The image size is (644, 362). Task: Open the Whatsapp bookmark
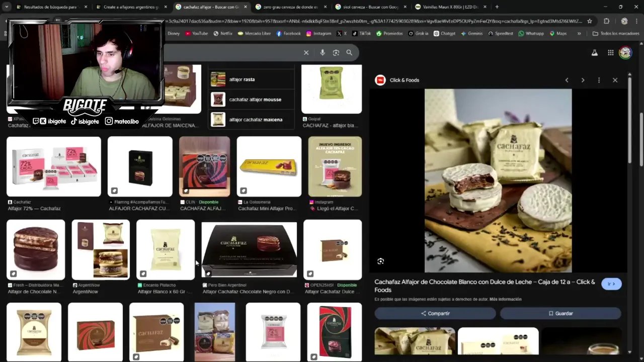pyautogui.click(x=531, y=34)
